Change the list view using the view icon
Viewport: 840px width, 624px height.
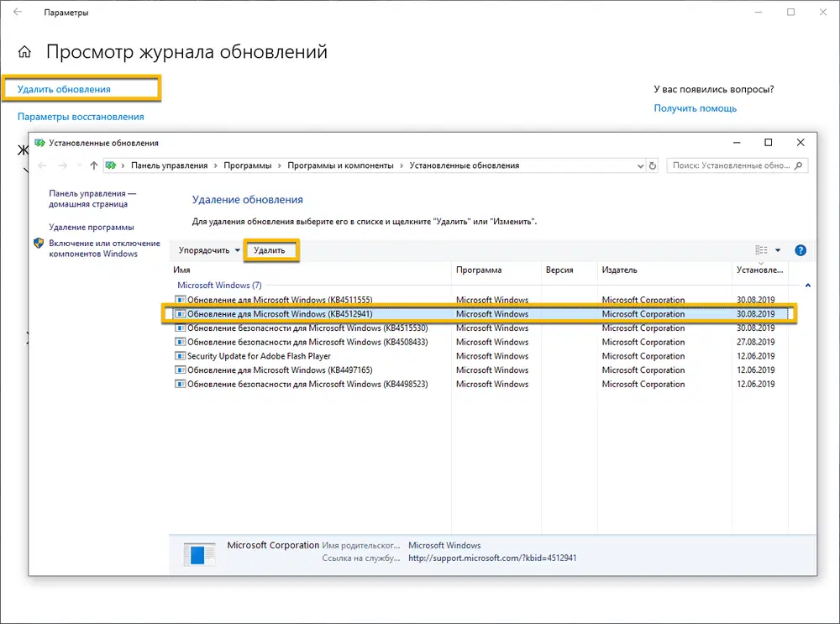coord(761,249)
